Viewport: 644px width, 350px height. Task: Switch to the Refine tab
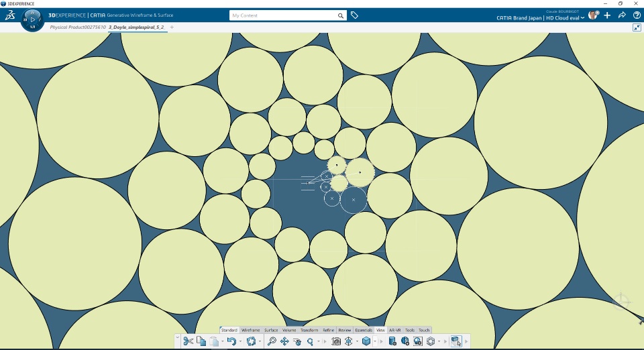[x=328, y=330]
